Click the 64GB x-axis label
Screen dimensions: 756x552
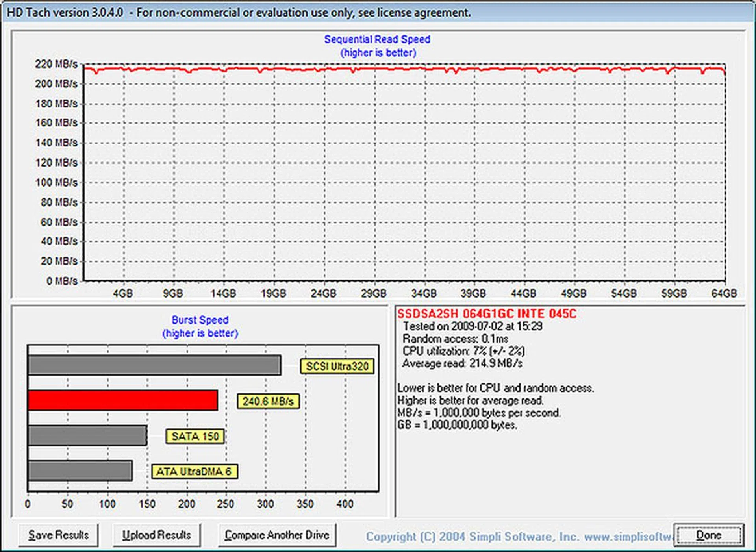(724, 293)
